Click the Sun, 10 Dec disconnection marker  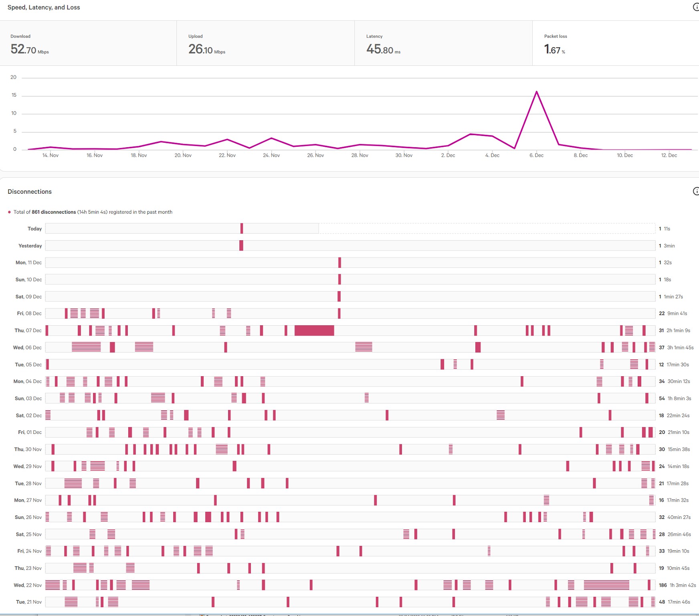(339, 280)
